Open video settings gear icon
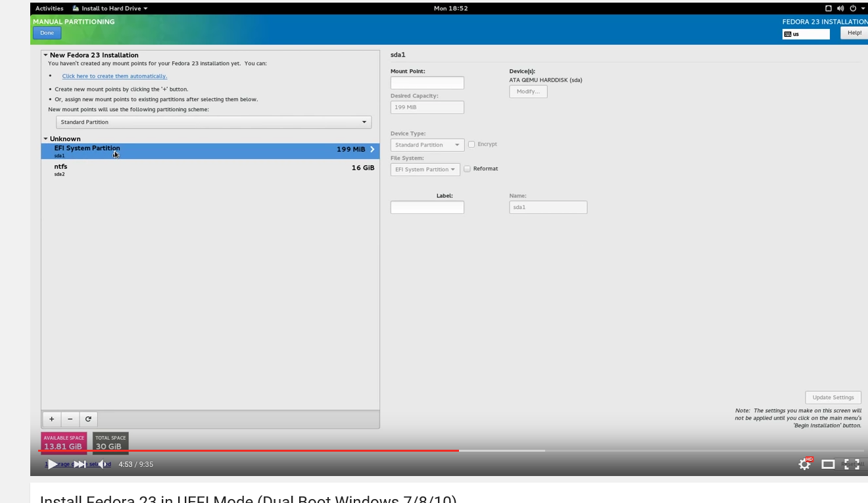 pyautogui.click(x=805, y=464)
